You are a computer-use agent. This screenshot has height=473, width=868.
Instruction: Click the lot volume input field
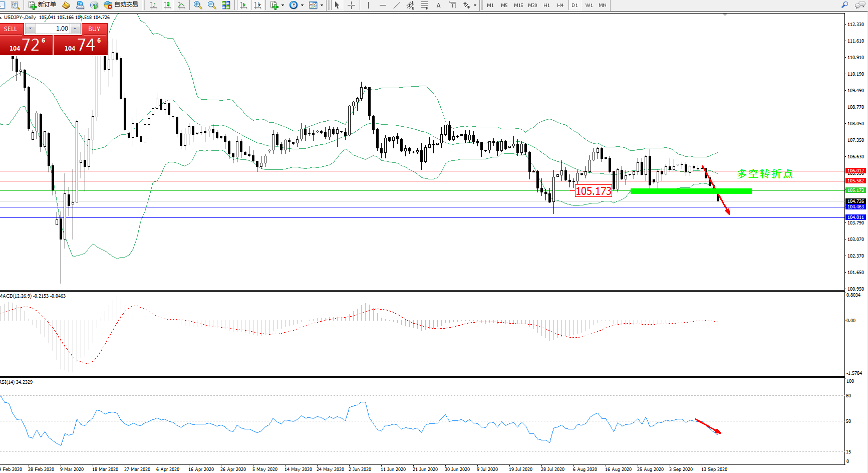[x=53, y=29]
